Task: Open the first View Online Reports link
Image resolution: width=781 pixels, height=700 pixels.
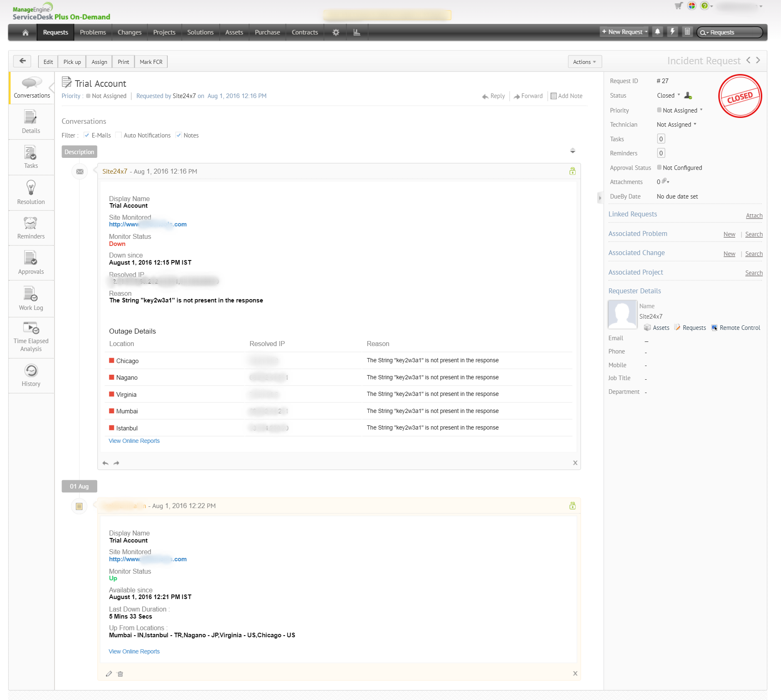Action: pos(134,441)
